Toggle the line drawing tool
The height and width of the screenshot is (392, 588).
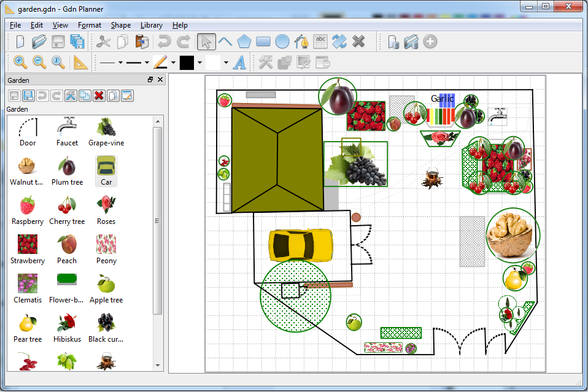[225, 42]
